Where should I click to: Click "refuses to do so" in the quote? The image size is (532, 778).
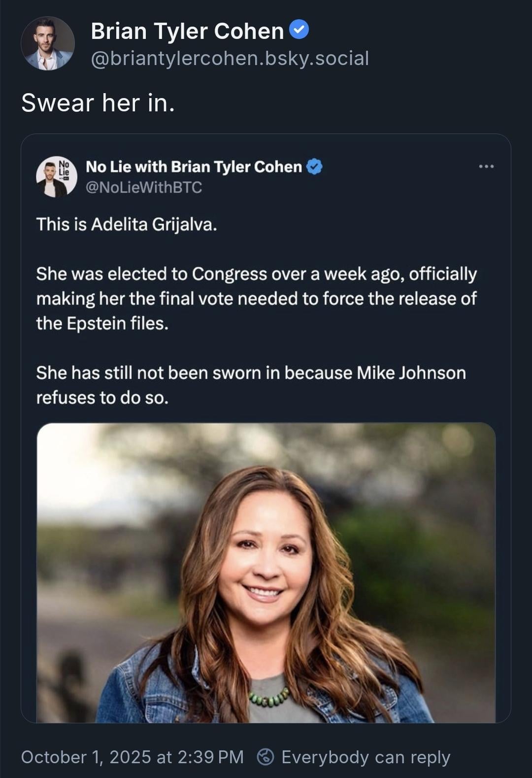102,398
